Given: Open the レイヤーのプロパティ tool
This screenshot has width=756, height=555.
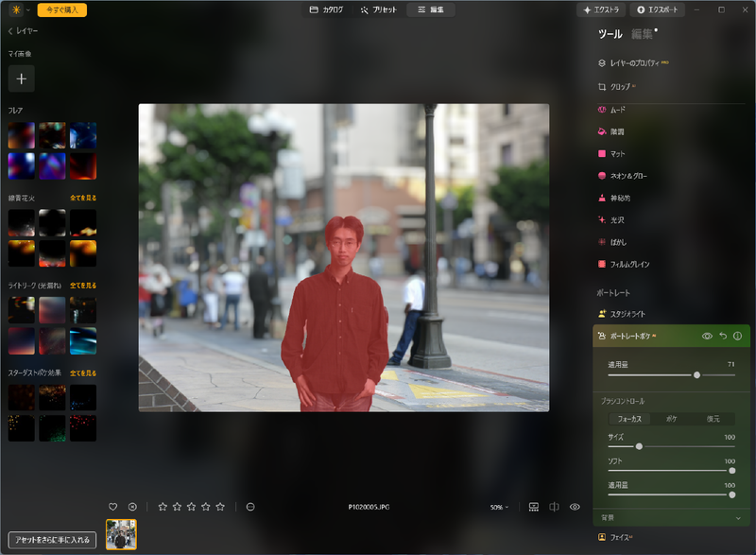Looking at the screenshot, I should 633,63.
